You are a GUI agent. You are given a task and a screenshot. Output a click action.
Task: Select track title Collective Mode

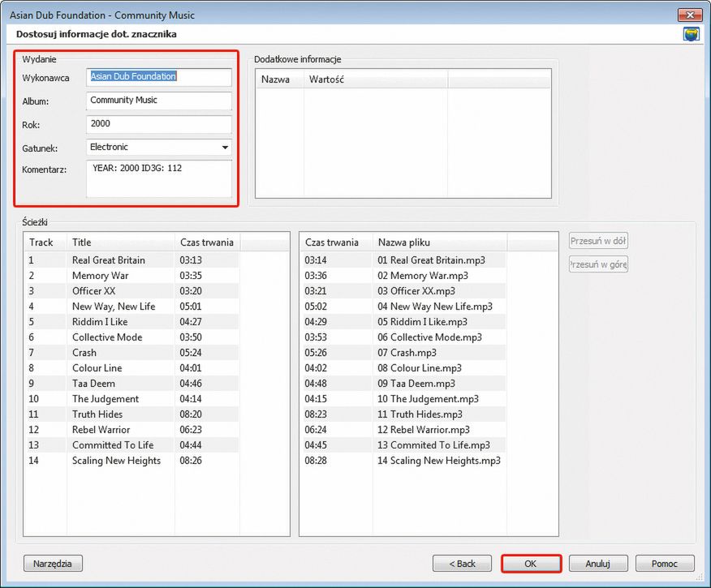pyautogui.click(x=107, y=337)
